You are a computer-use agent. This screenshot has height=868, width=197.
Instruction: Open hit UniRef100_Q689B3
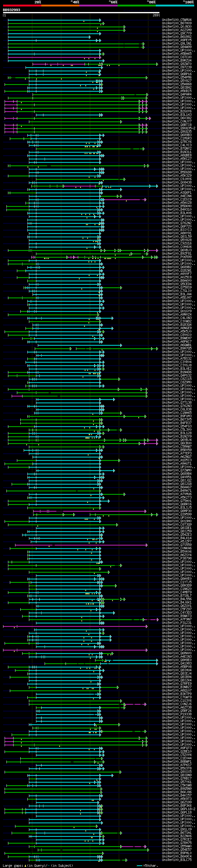click(176, 135)
